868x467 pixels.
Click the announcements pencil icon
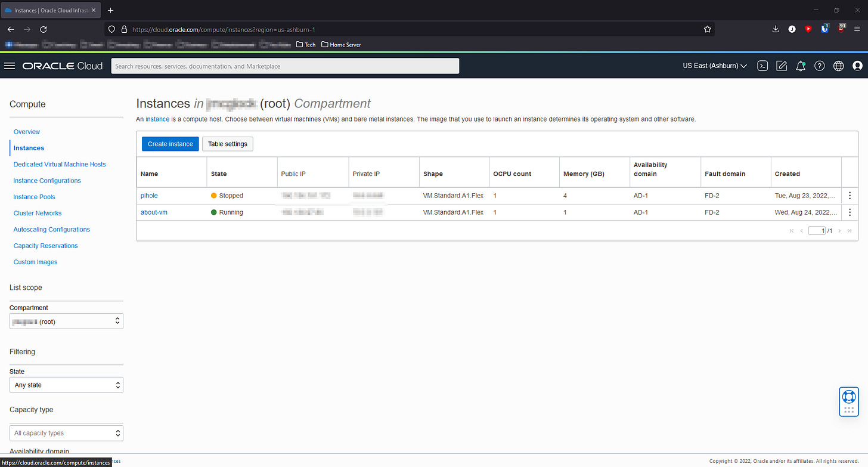[x=782, y=66]
